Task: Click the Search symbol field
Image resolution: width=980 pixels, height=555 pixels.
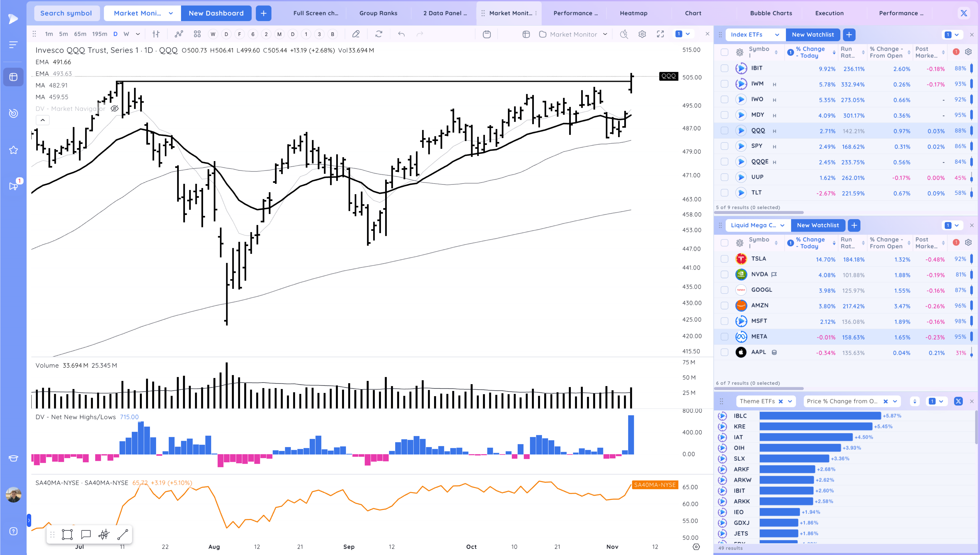Action: click(x=66, y=13)
